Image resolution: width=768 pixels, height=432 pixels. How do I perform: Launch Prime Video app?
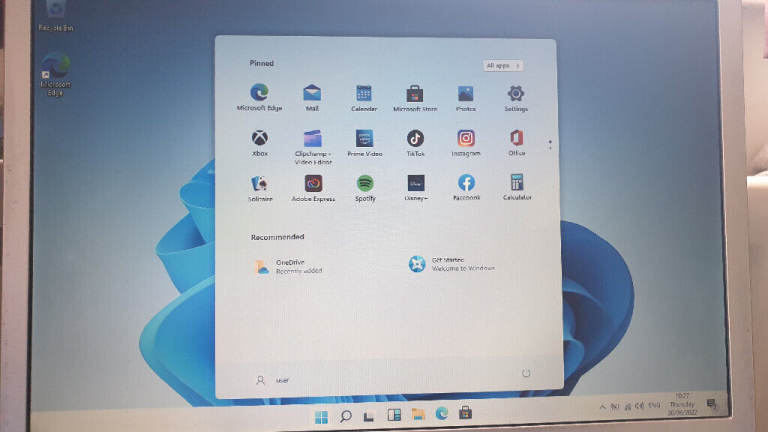coord(364,138)
